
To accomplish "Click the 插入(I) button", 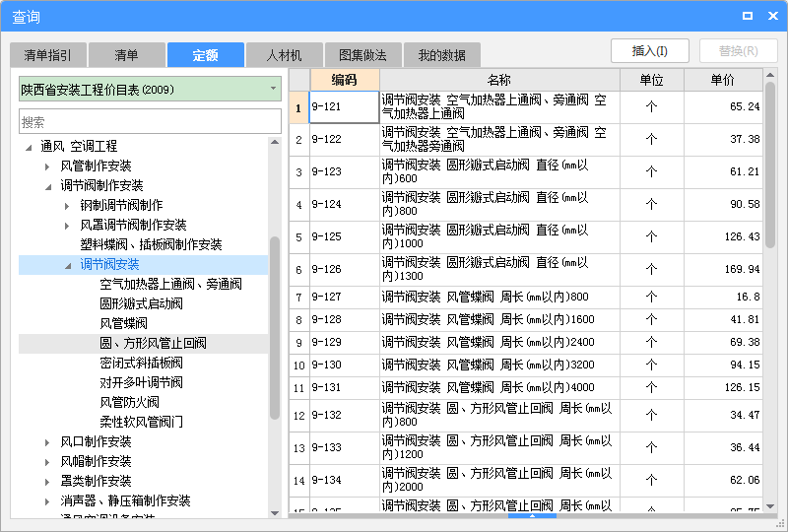I will 649,51.
